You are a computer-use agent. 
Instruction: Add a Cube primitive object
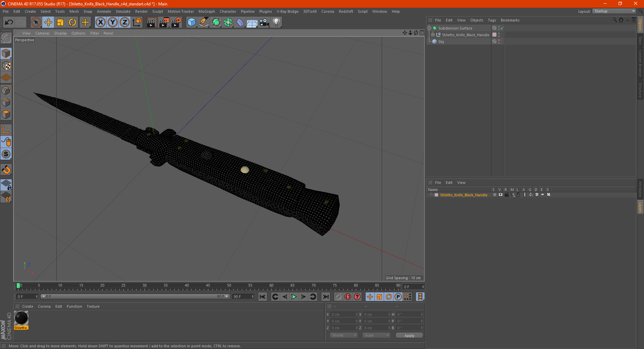(192, 22)
